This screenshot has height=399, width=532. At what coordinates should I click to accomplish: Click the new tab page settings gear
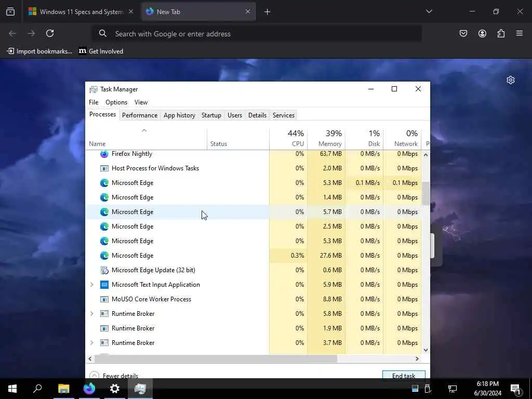(x=511, y=80)
